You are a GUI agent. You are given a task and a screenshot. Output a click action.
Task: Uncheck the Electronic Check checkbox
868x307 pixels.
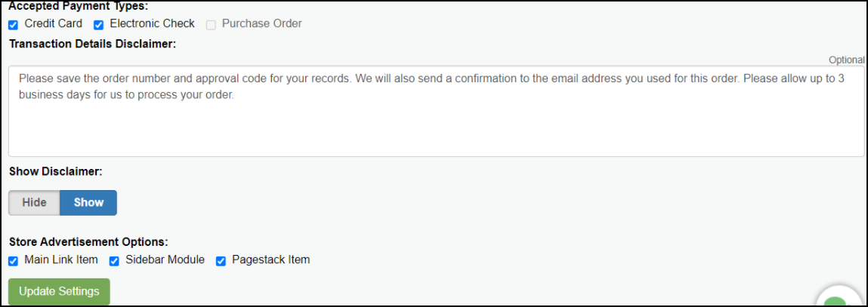98,25
